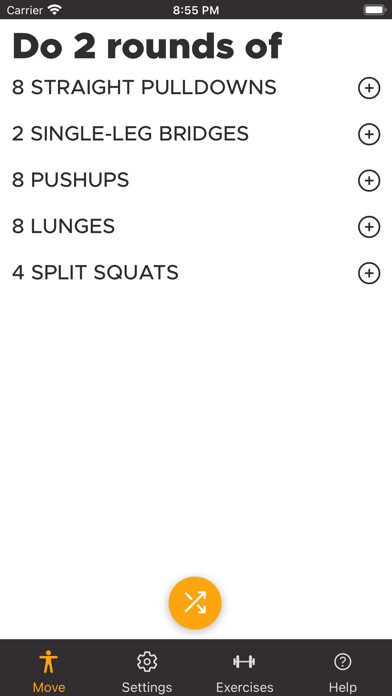The width and height of the screenshot is (392, 696).
Task: Open the Move tab
Action: click(49, 668)
